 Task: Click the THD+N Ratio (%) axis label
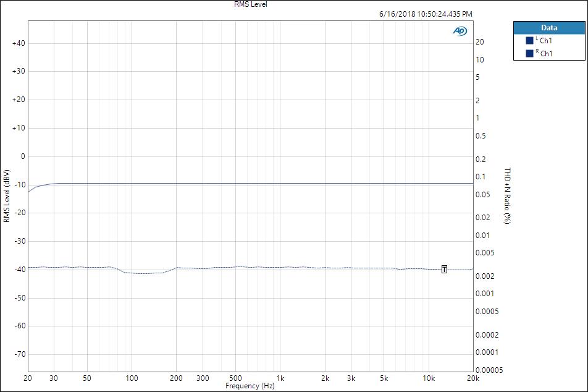(x=507, y=195)
